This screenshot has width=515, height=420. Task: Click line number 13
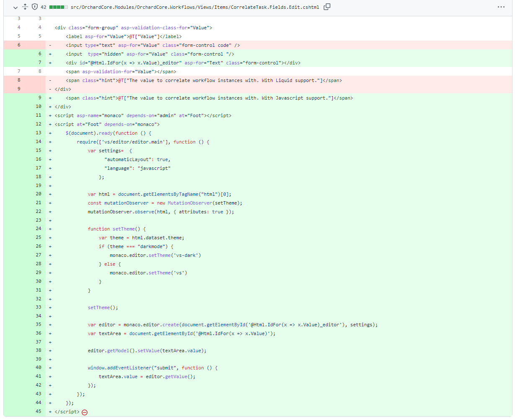pos(39,133)
